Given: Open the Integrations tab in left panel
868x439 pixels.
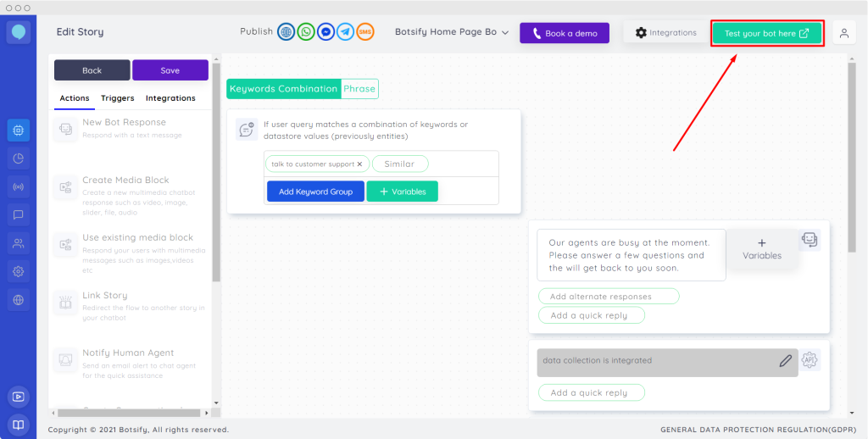Looking at the screenshot, I should (x=170, y=98).
